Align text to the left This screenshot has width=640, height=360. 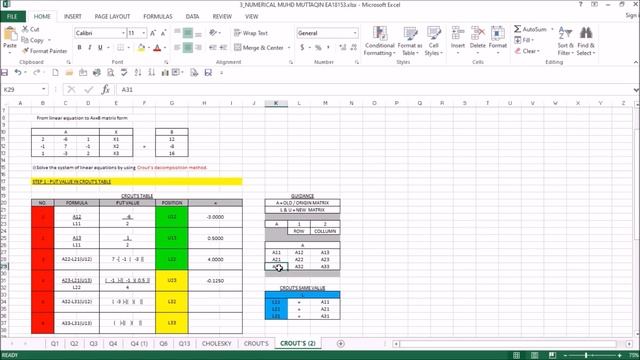click(177, 48)
